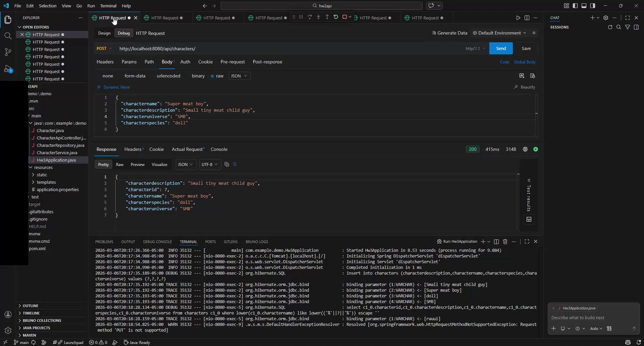Click the debug stop button
The height and width of the screenshot is (346, 644).
[345, 17]
